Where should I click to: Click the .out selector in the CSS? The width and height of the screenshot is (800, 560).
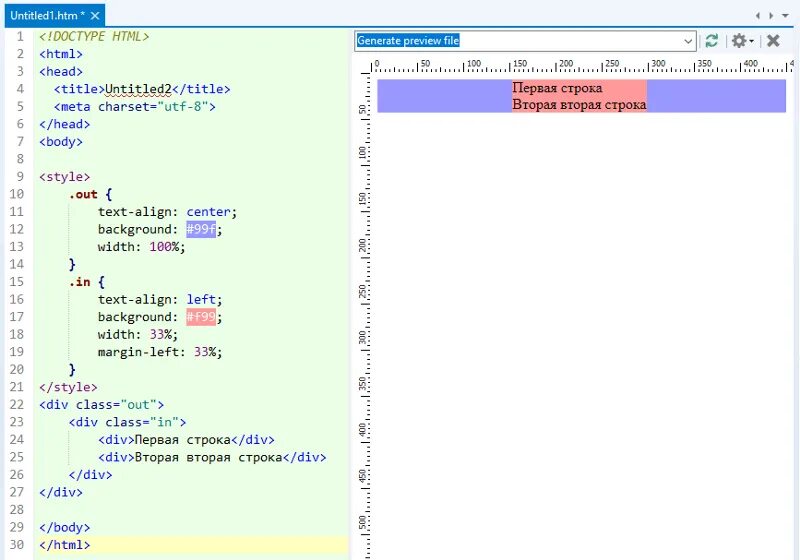(x=83, y=194)
